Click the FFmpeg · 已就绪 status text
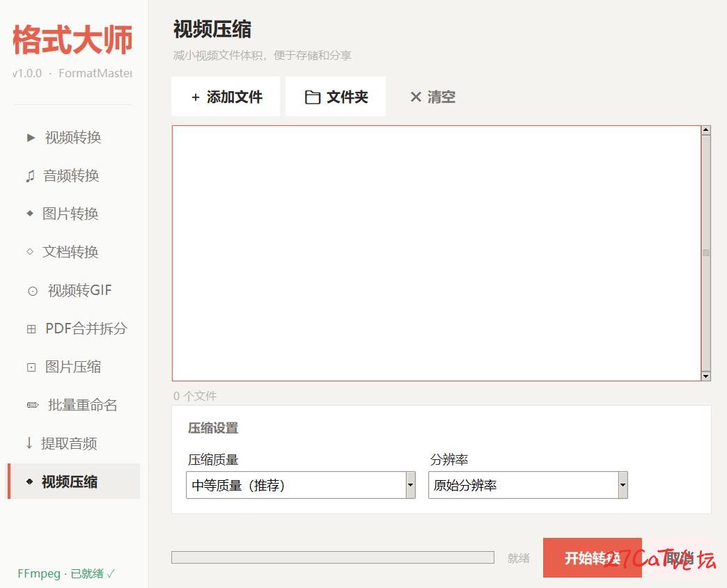Viewport: 727px width, 588px height. (66, 573)
